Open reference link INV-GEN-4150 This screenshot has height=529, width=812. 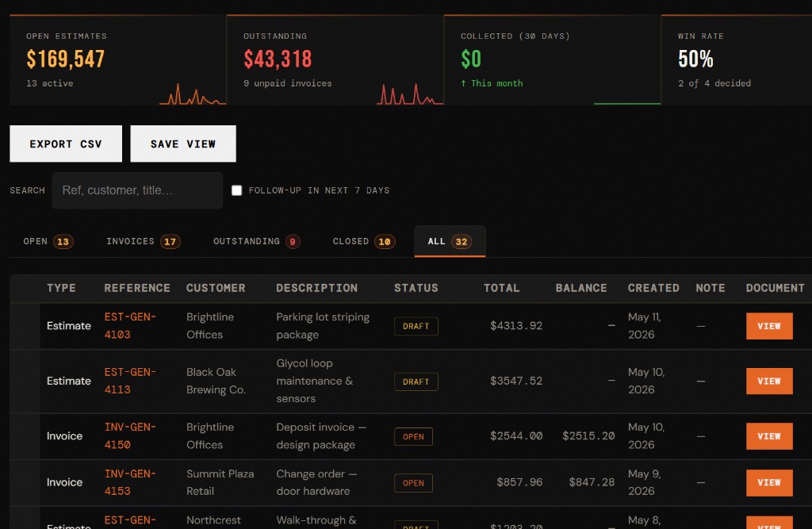point(130,435)
